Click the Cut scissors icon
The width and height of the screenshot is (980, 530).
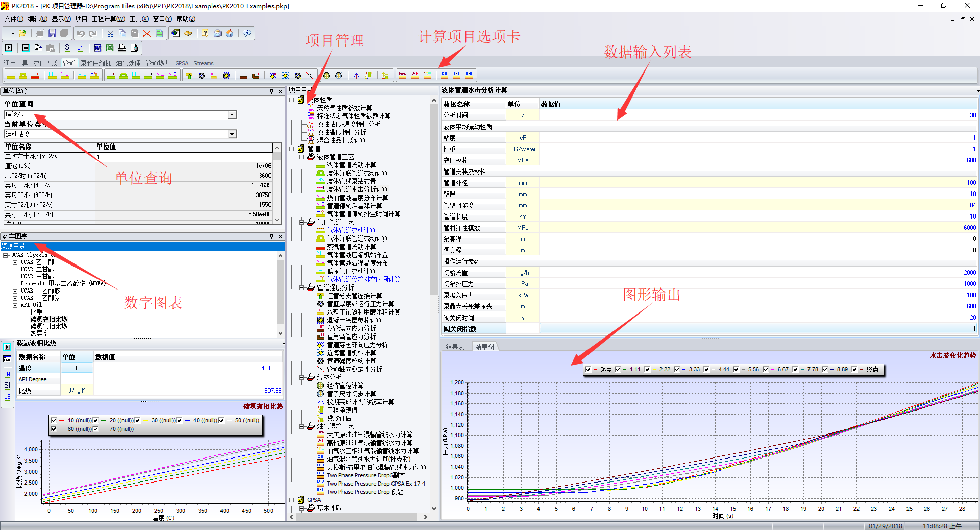pyautogui.click(x=110, y=33)
